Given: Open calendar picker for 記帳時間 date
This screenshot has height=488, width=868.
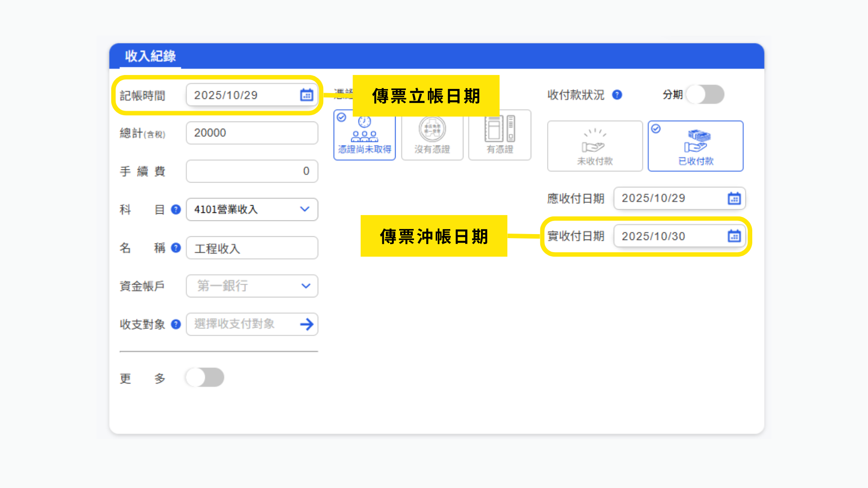Looking at the screenshot, I should [307, 95].
